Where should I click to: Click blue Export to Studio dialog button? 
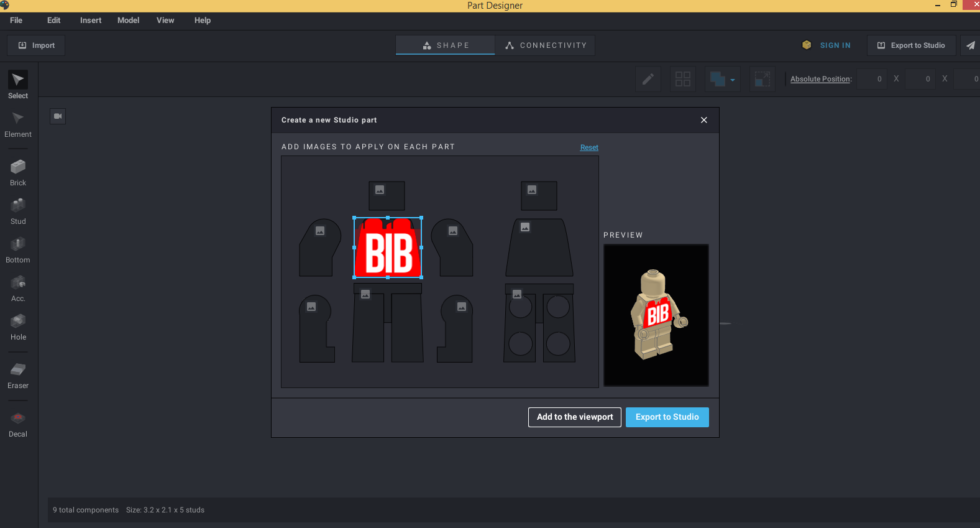[667, 417]
